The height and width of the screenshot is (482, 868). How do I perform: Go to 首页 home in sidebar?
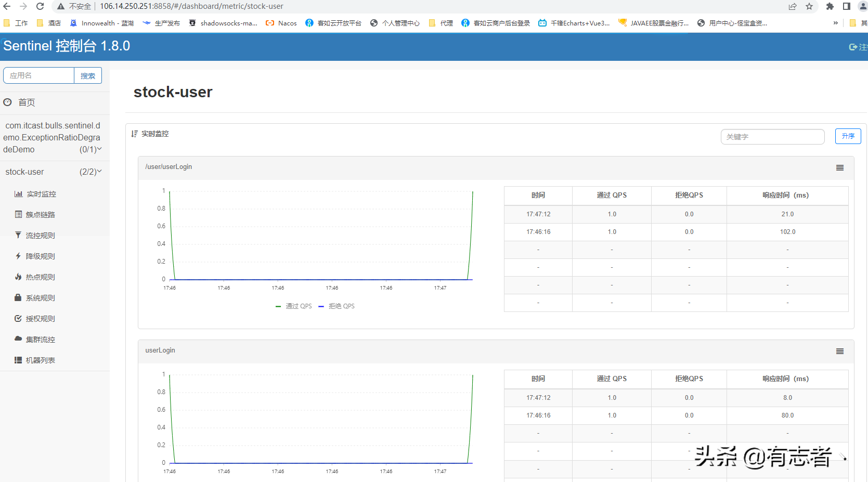[27, 102]
